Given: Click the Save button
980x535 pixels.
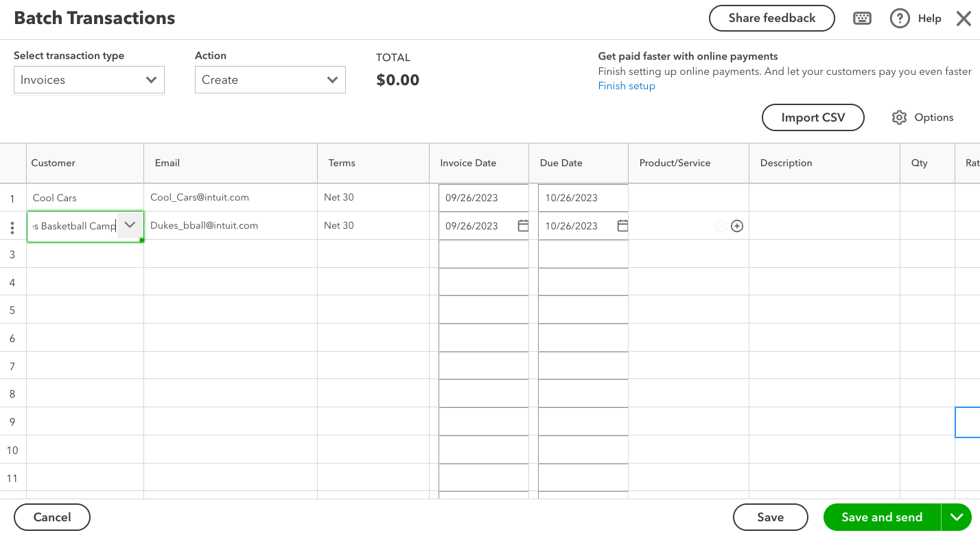Looking at the screenshot, I should 770,517.
